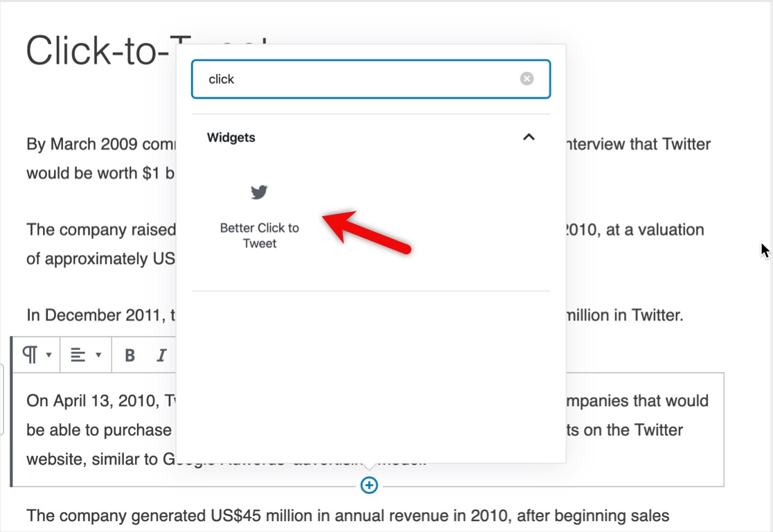Click the text alignment icon
Viewport: 773px width, 532px height.
[x=78, y=355]
